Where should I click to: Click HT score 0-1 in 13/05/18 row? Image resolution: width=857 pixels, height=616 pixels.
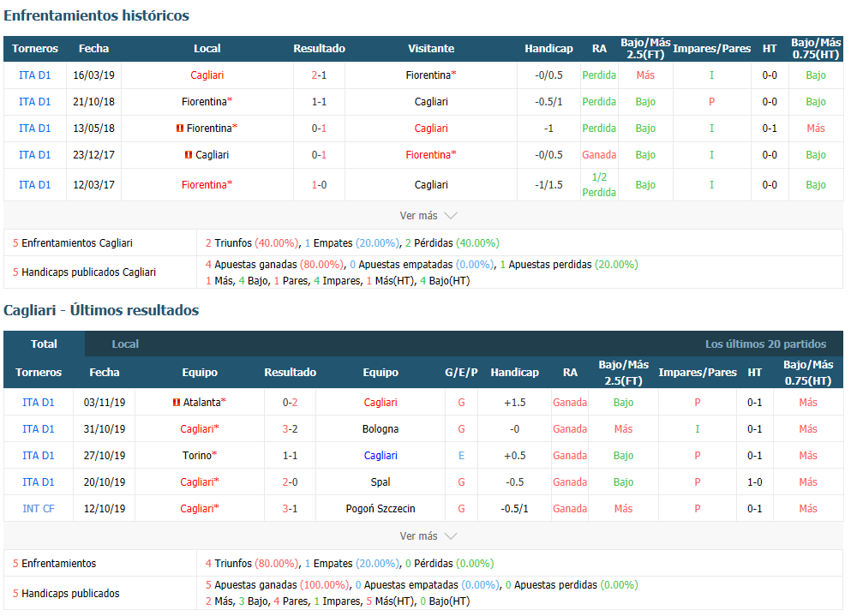(770, 128)
